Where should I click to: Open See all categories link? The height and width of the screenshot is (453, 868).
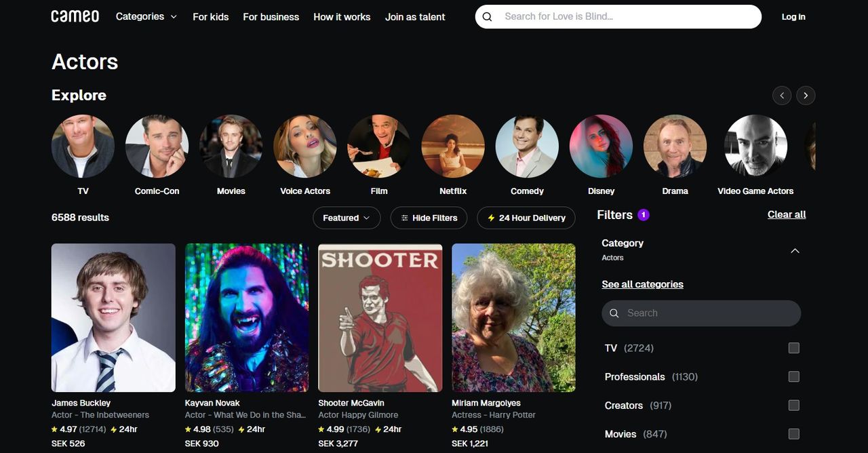pos(642,284)
